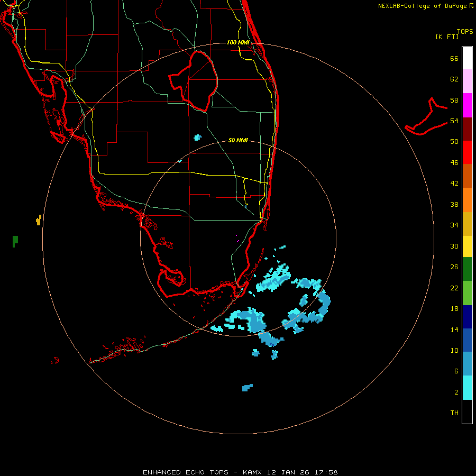476x476 pixels.
Task: Click the '[K FT]' units label
Action: [447, 36]
